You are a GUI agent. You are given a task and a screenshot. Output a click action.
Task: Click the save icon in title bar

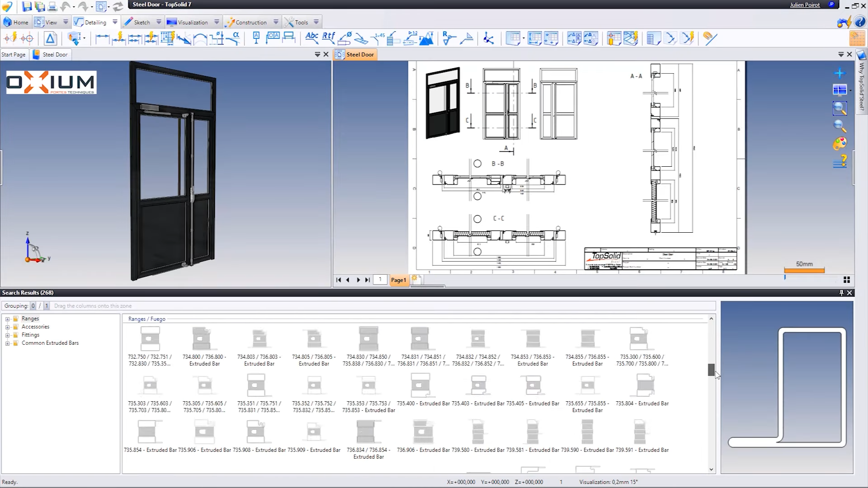[x=27, y=6]
